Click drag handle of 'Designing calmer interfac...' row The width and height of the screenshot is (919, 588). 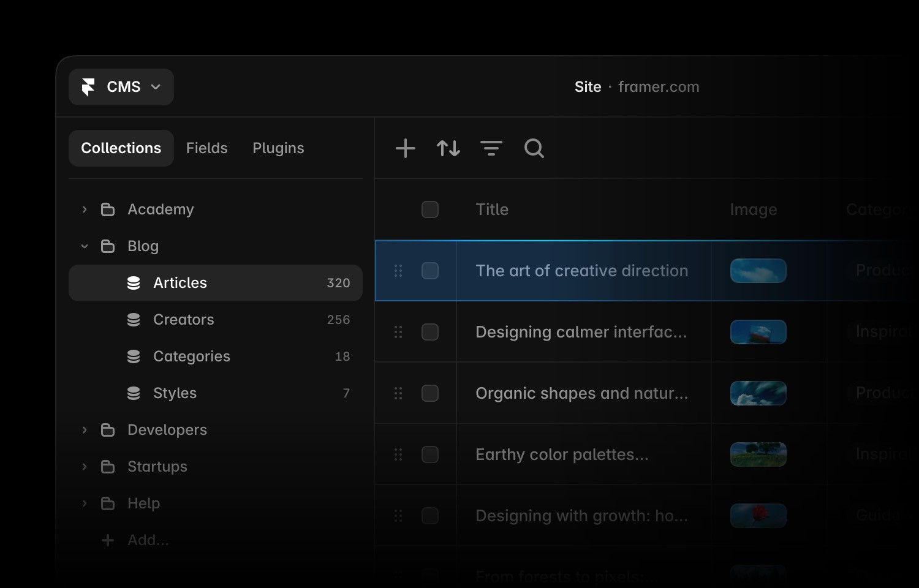pos(398,332)
